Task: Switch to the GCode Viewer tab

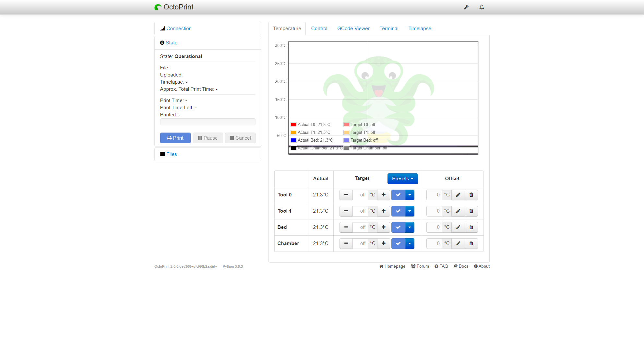Action: point(353,29)
